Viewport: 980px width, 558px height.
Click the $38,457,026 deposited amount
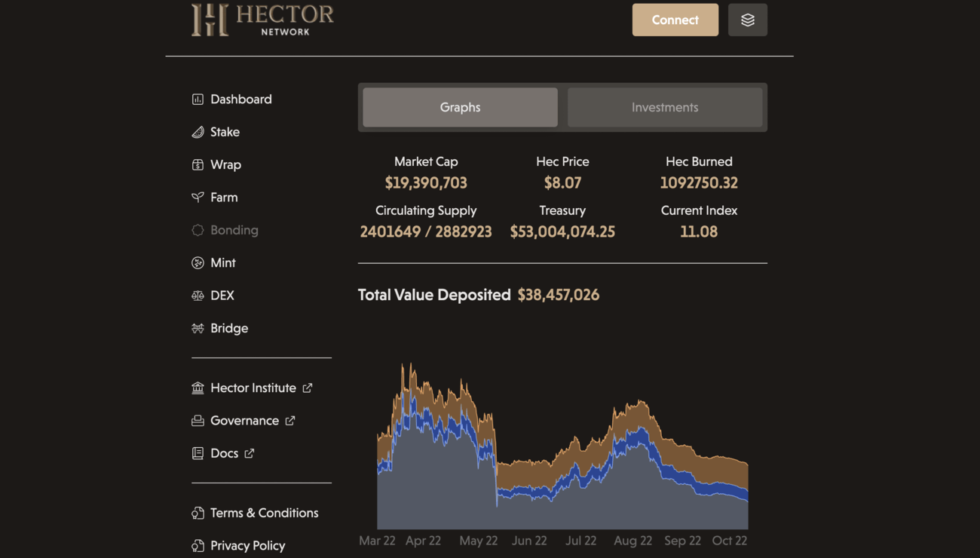(559, 295)
